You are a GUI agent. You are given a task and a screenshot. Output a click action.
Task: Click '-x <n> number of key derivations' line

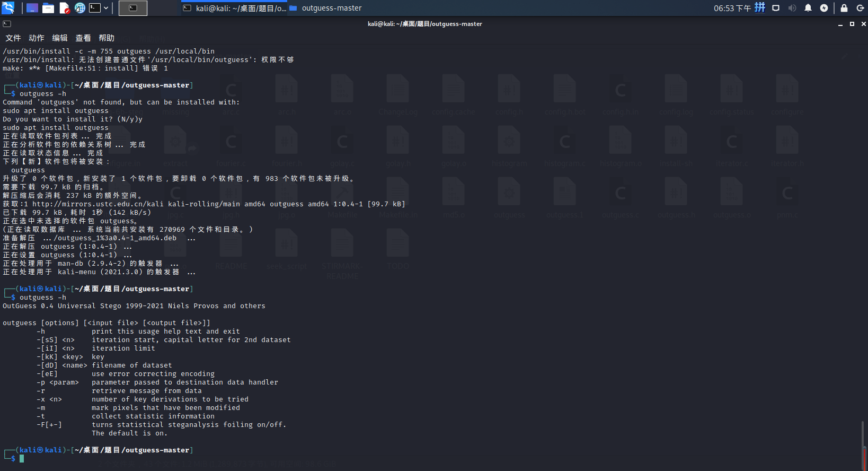point(143,399)
